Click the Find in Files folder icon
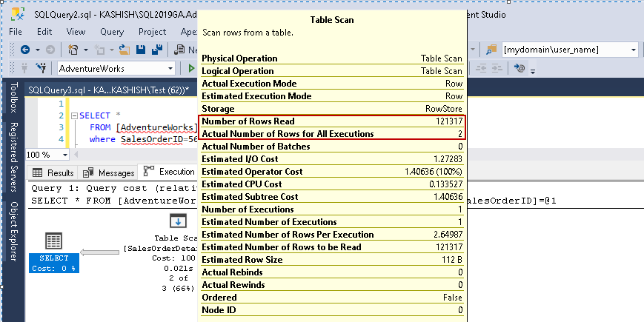644x322 pixels. [491, 50]
